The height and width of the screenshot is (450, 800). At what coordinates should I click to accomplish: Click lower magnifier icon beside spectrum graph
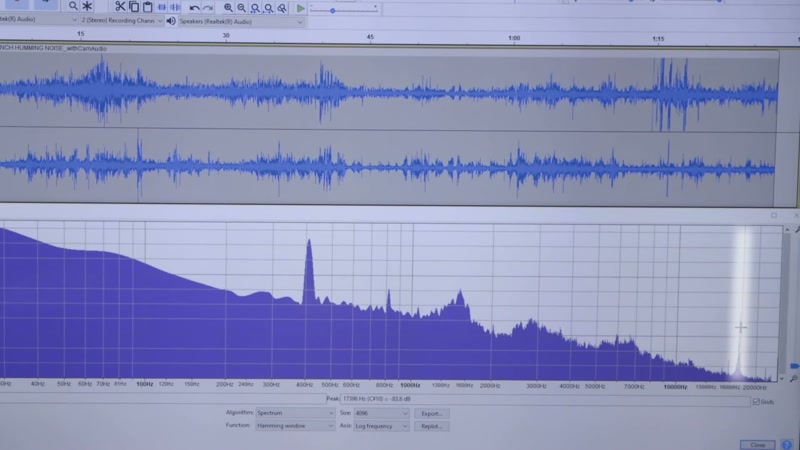(x=794, y=379)
